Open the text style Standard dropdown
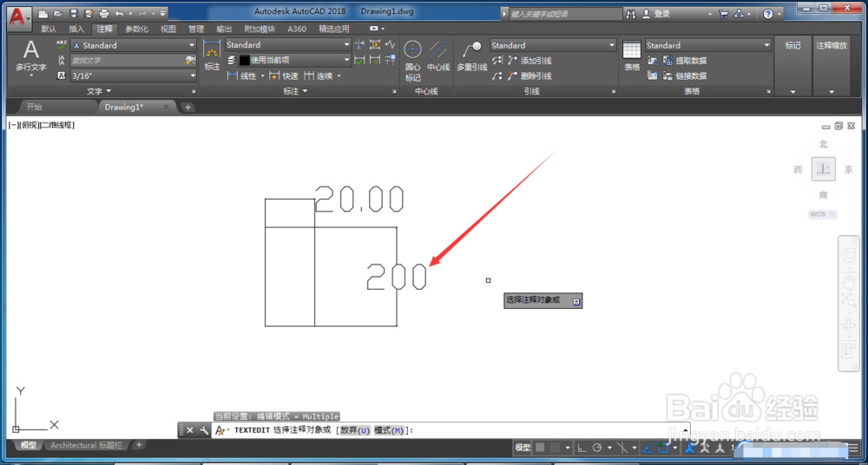Image resolution: width=868 pixels, height=465 pixels. [x=134, y=45]
